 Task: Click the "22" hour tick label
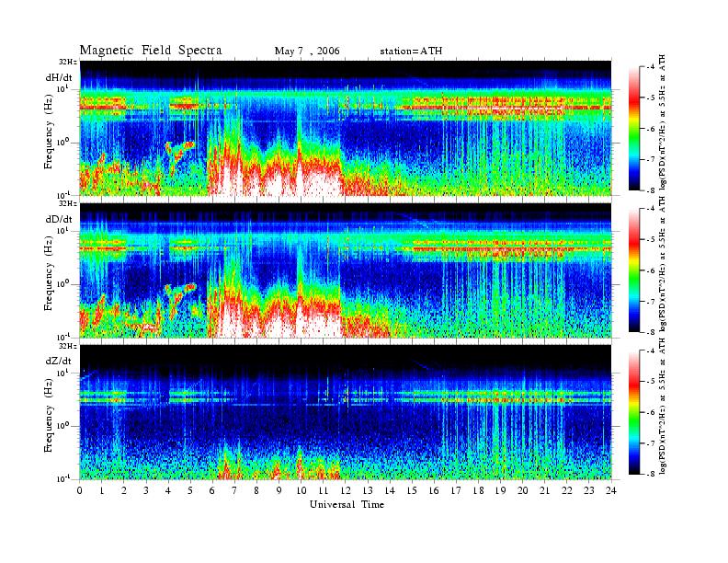(567, 490)
